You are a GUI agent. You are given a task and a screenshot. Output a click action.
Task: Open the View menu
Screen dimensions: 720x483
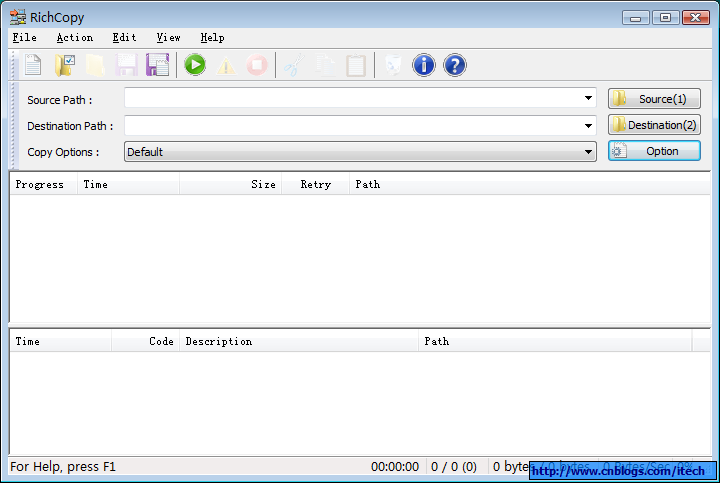click(x=168, y=38)
